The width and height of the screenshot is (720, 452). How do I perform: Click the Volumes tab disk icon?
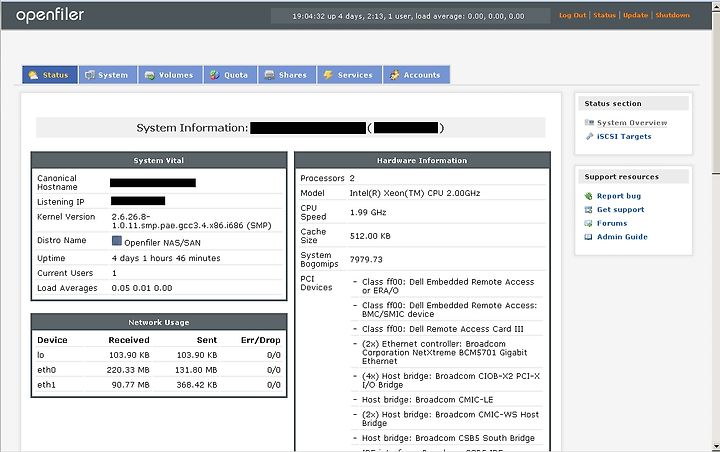[x=150, y=75]
